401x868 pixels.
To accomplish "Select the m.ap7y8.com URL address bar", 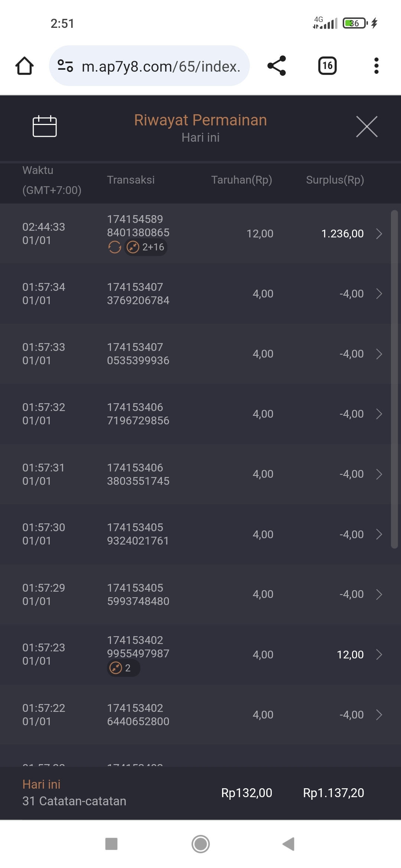I will (x=160, y=66).
